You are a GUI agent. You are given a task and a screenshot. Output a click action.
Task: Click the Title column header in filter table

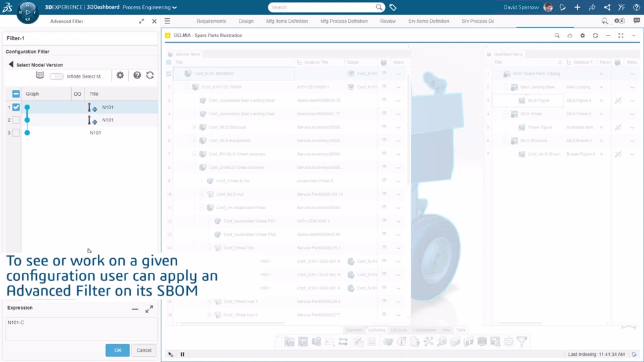click(94, 94)
